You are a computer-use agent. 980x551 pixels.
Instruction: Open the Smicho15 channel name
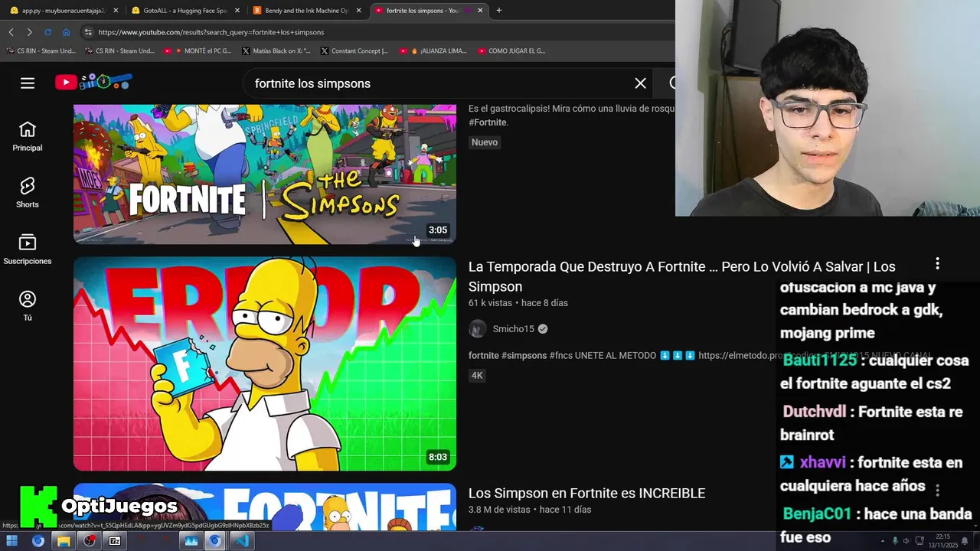pyautogui.click(x=513, y=329)
